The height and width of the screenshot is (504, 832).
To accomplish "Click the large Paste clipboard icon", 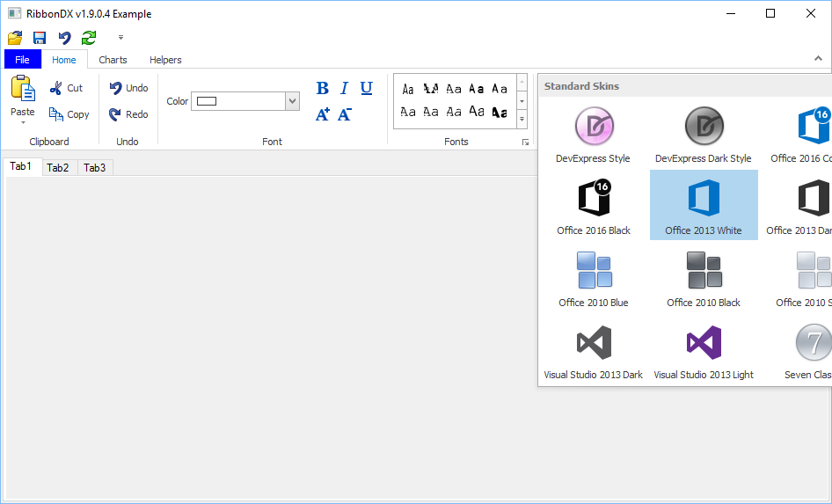I will coord(23,89).
